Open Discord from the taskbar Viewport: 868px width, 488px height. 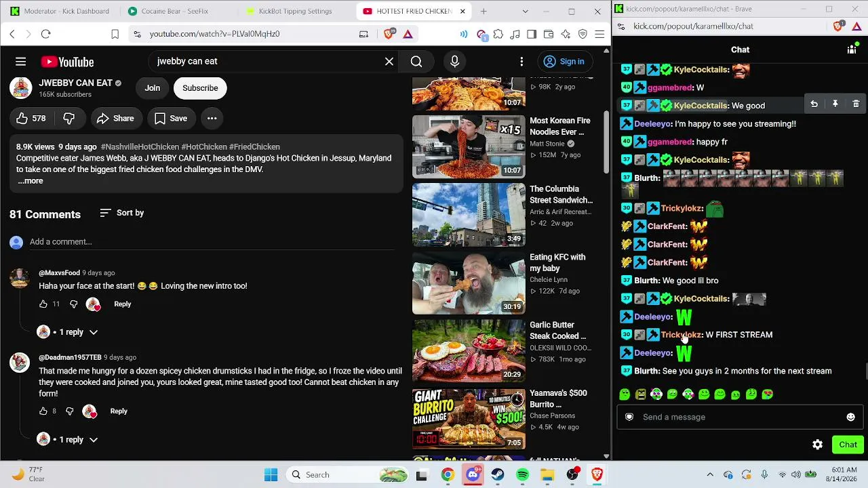(x=473, y=474)
